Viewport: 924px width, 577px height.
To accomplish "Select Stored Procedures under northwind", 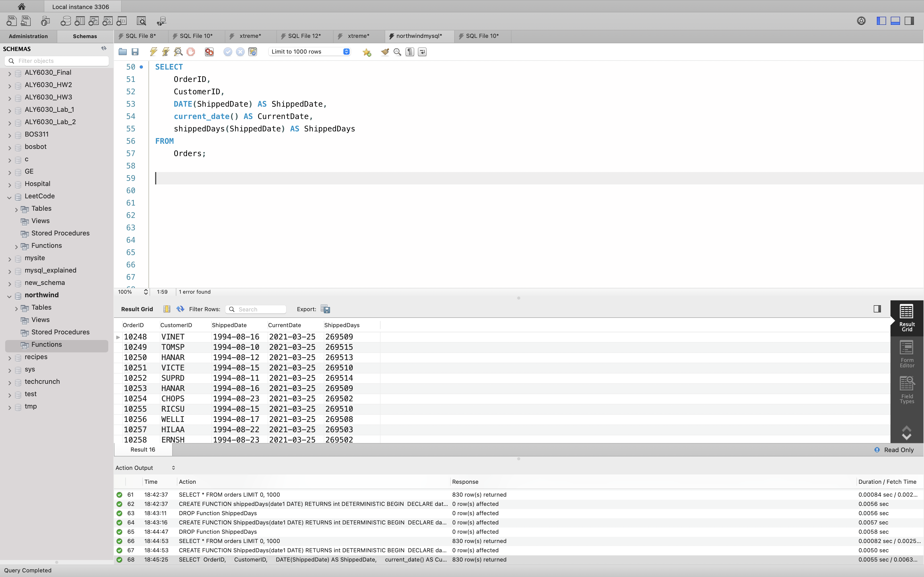I will 60,332.
